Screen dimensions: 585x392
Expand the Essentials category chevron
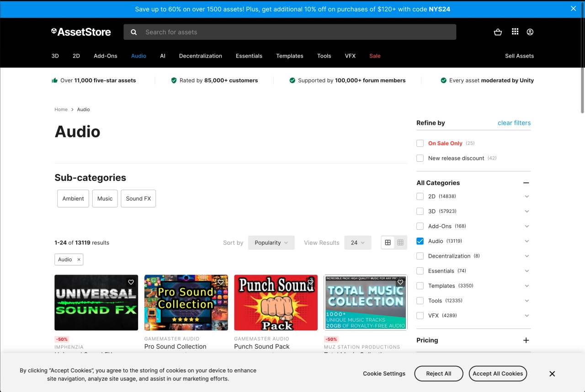527,271
